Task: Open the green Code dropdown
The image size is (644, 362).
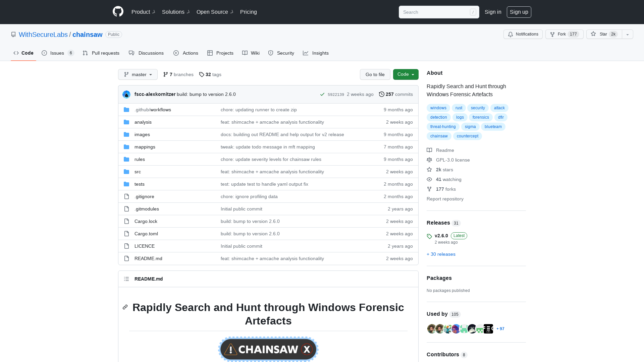Action: coord(406,74)
